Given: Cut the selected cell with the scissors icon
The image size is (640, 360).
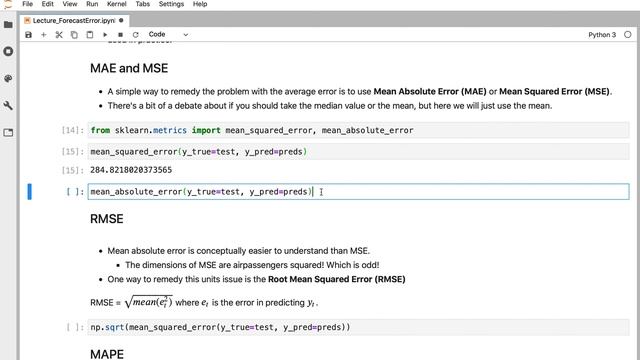Looking at the screenshot, I should (x=59, y=35).
